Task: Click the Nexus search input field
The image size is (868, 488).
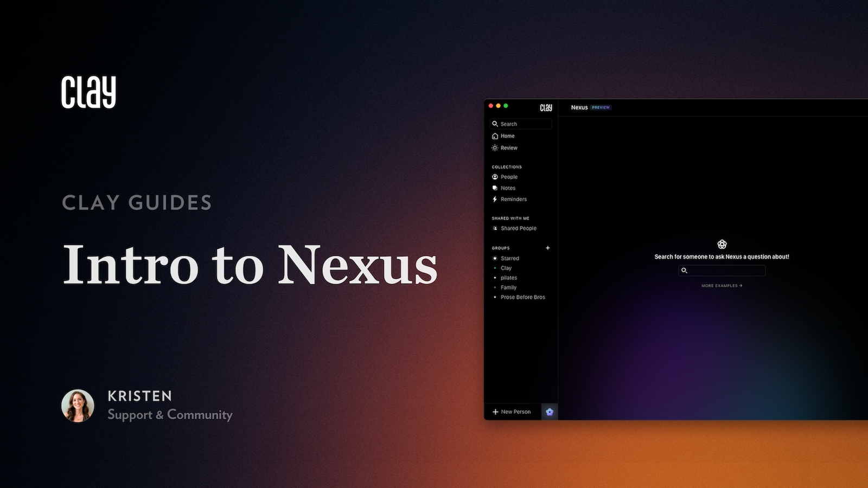Action: pyautogui.click(x=725, y=271)
